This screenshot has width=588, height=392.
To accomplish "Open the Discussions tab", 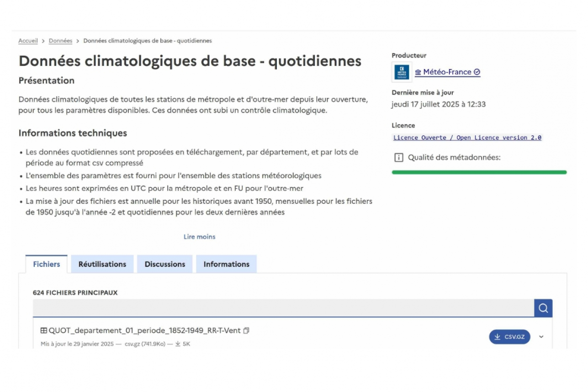I will tap(165, 264).
